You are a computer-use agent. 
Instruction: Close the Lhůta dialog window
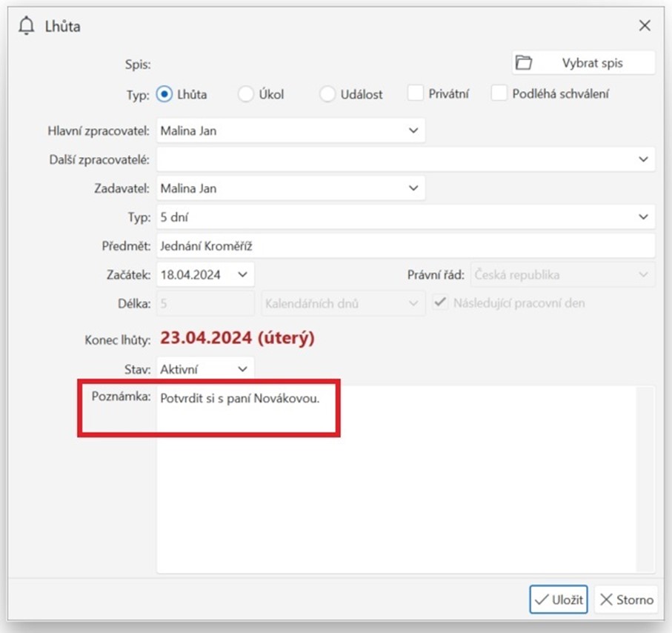click(x=644, y=26)
